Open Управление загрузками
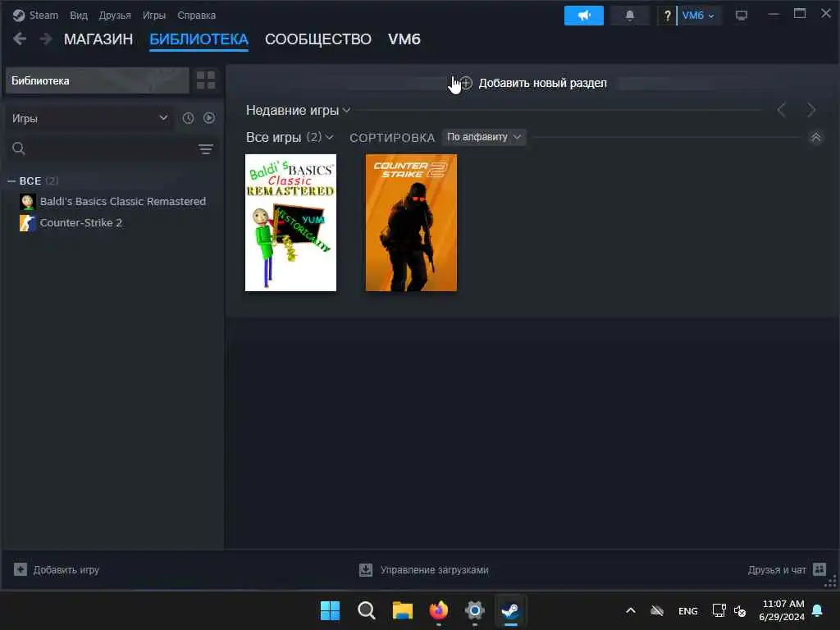The image size is (840, 630). (x=424, y=569)
